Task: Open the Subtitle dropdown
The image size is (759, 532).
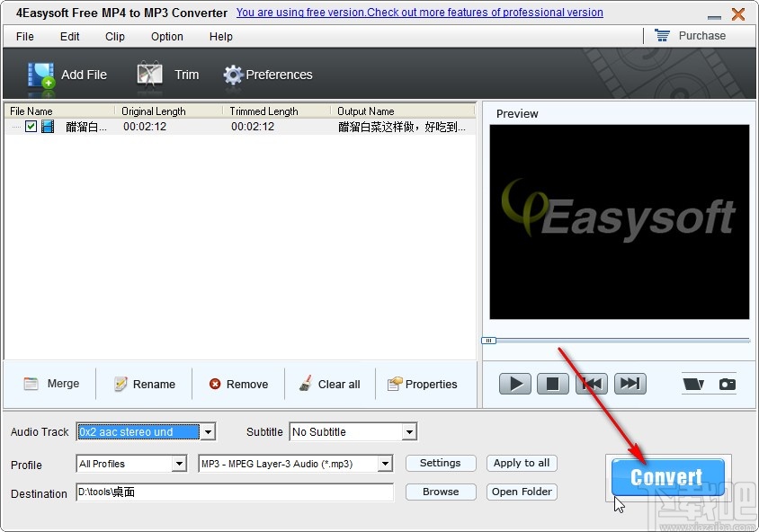Action: click(x=409, y=431)
